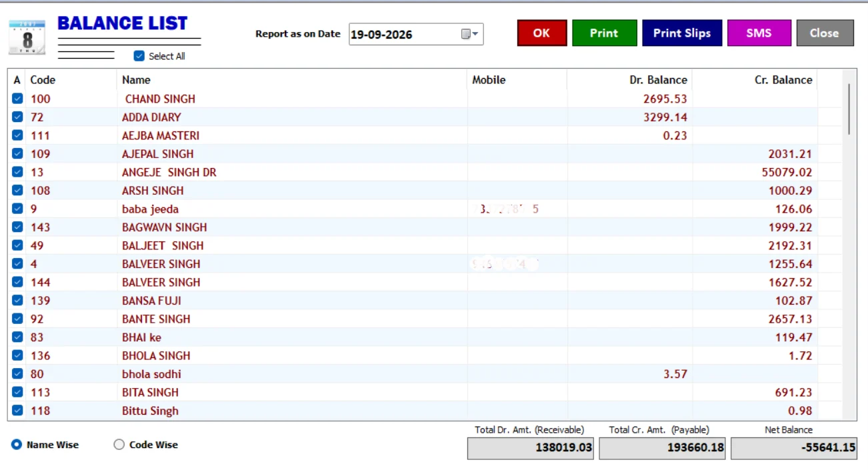Toggle checkbox for bhola sodhi
This screenshot has height=470, width=868.
pos(17,373)
